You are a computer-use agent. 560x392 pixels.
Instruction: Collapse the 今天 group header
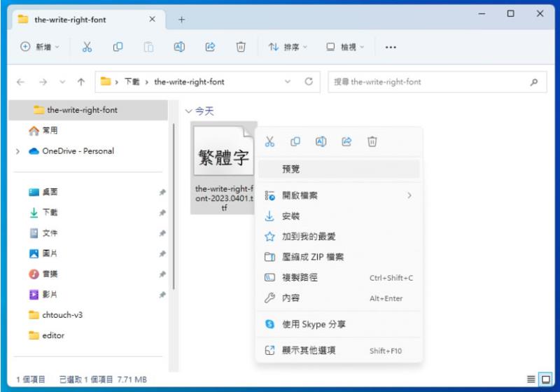(188, 111)
